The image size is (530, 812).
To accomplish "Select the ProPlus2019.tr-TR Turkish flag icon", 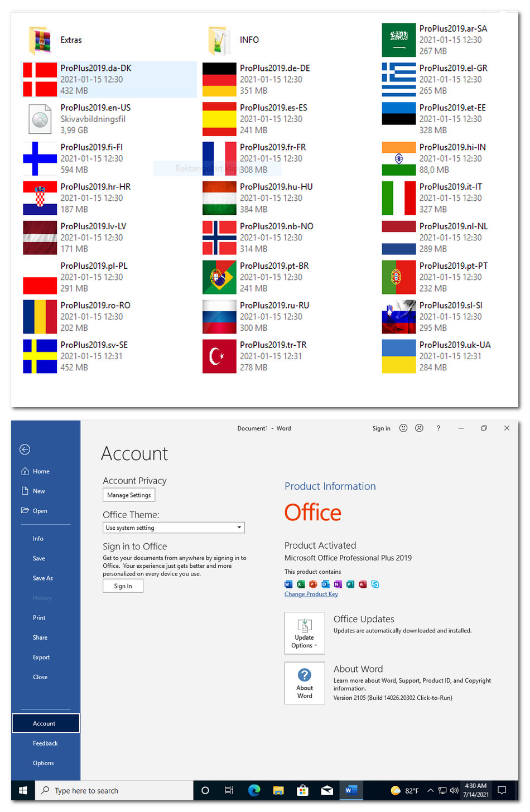I will pos(219,357).
